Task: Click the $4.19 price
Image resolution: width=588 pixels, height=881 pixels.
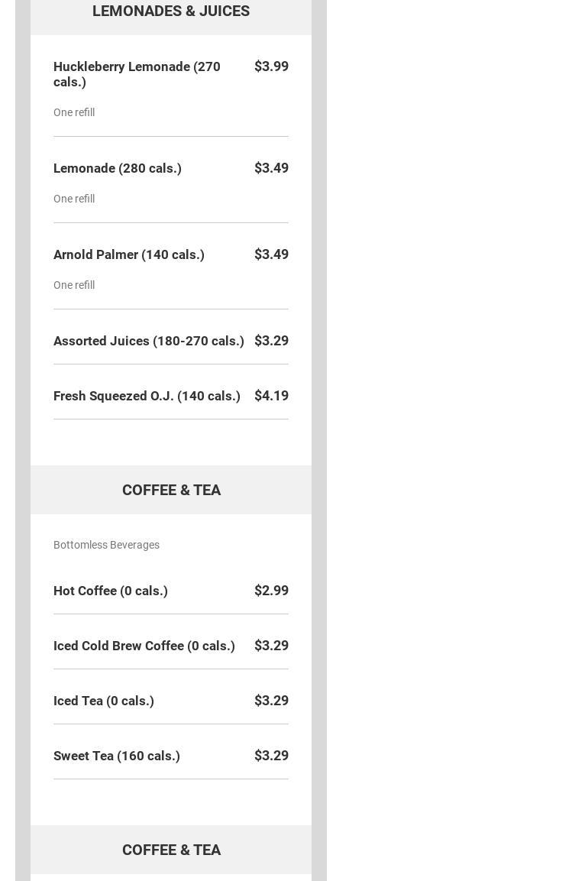Action: [271, 396]
